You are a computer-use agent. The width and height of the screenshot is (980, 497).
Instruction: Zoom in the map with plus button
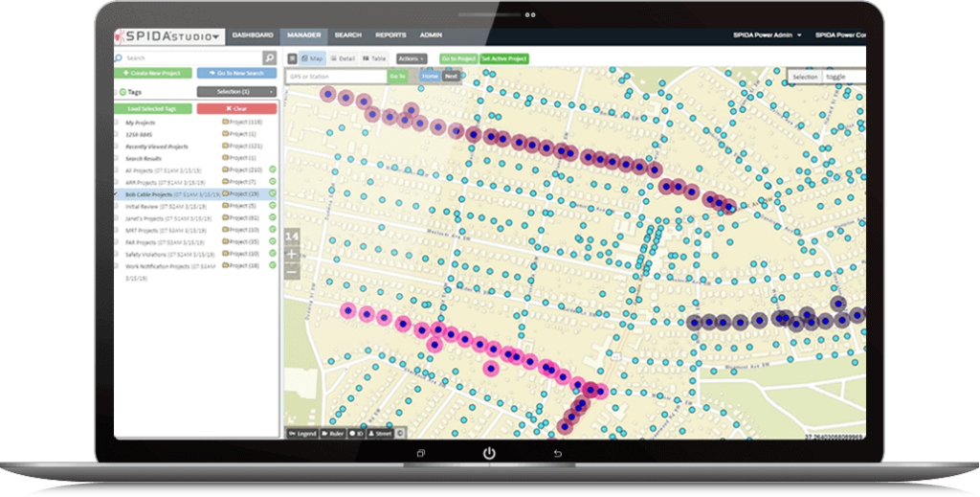point(292,255)
